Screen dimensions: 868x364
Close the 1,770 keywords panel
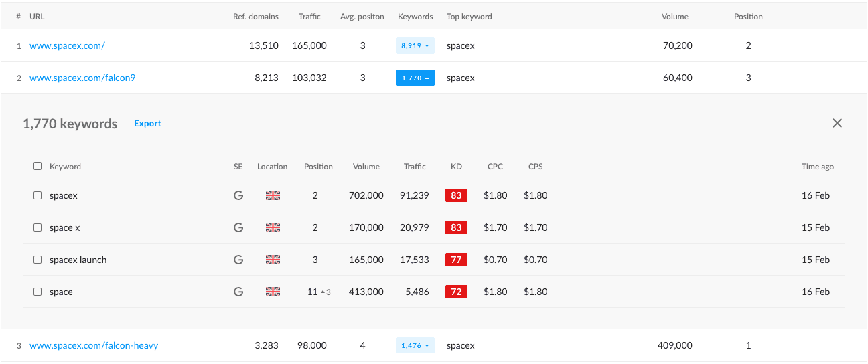click(837, 123)
